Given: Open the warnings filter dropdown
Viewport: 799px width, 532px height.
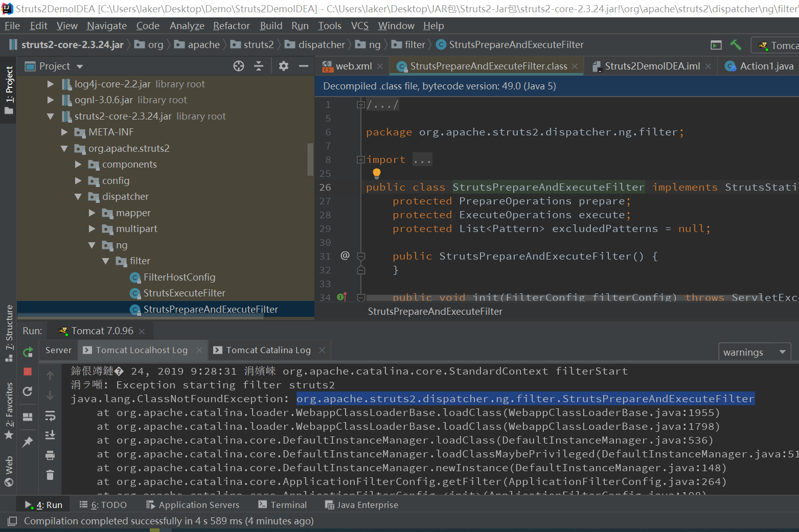Looking at the screenshot, I should [x=755, y=352].
